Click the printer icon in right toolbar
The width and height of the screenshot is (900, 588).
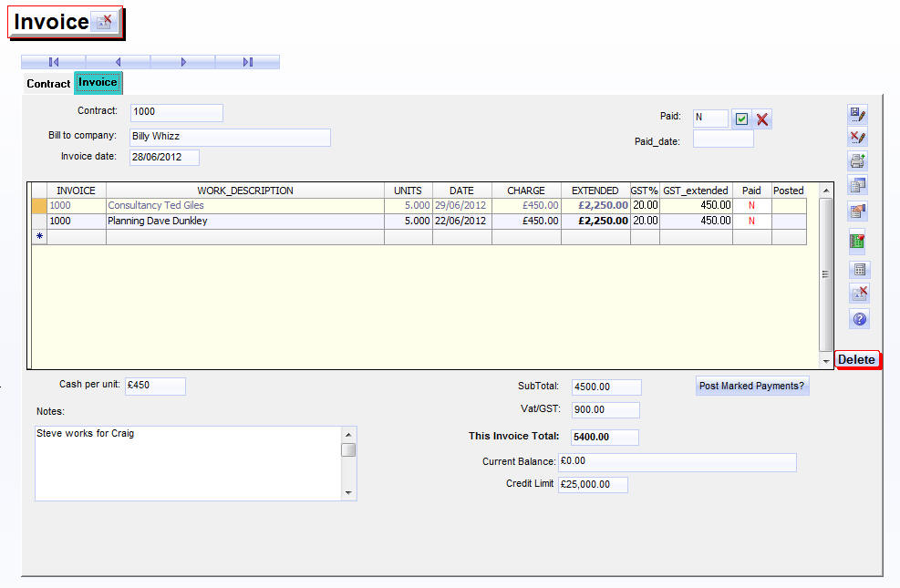click(x=858, y=161)
